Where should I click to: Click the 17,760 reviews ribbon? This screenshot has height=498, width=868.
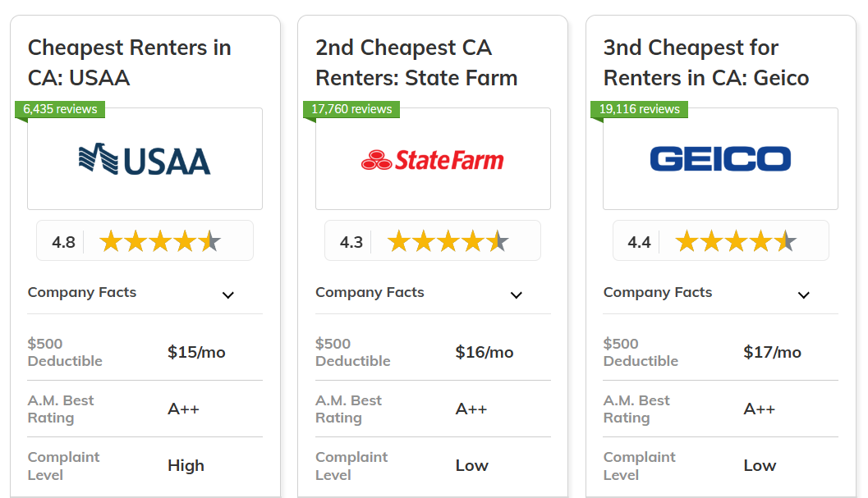351,108
